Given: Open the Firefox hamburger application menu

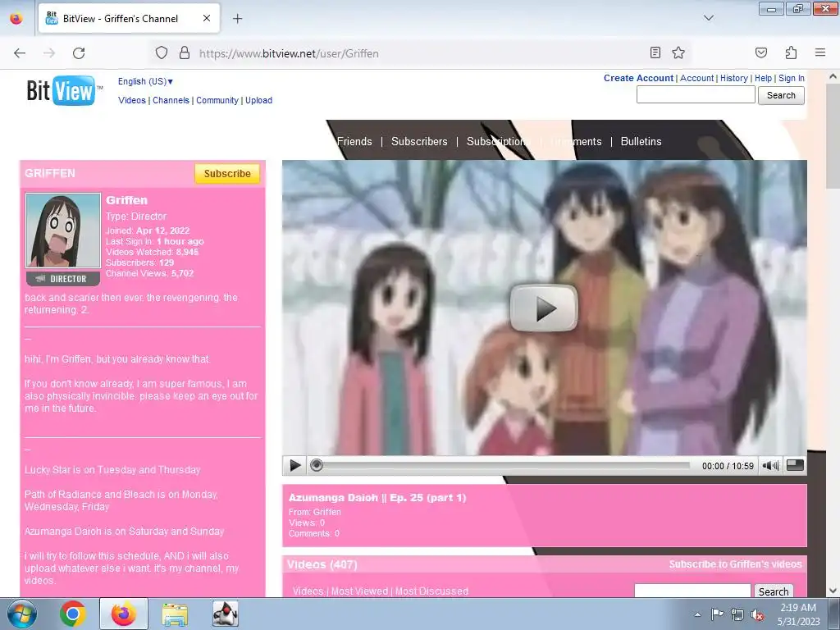Looking at the screenshot, I should coord(820,52).
